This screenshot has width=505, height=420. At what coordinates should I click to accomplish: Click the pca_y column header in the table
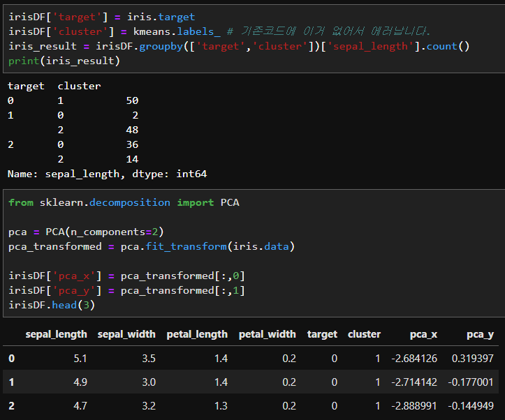click(480, 334)
